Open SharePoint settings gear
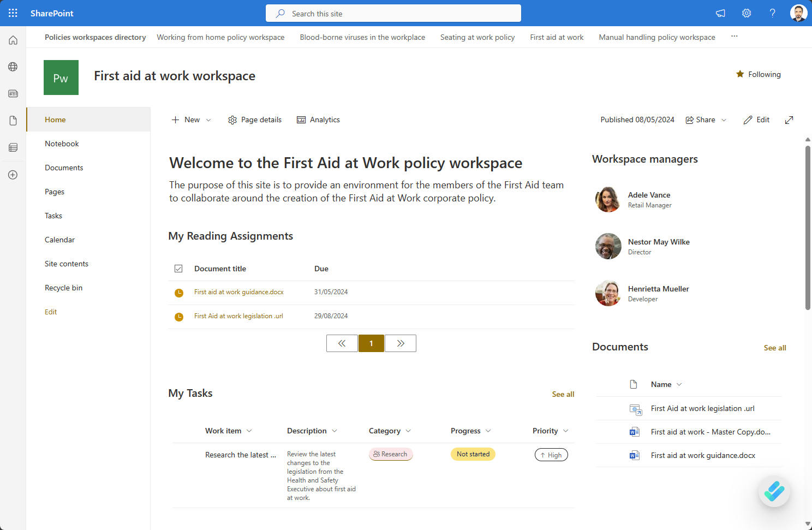The image size is (812, 530). pos(746,13)
